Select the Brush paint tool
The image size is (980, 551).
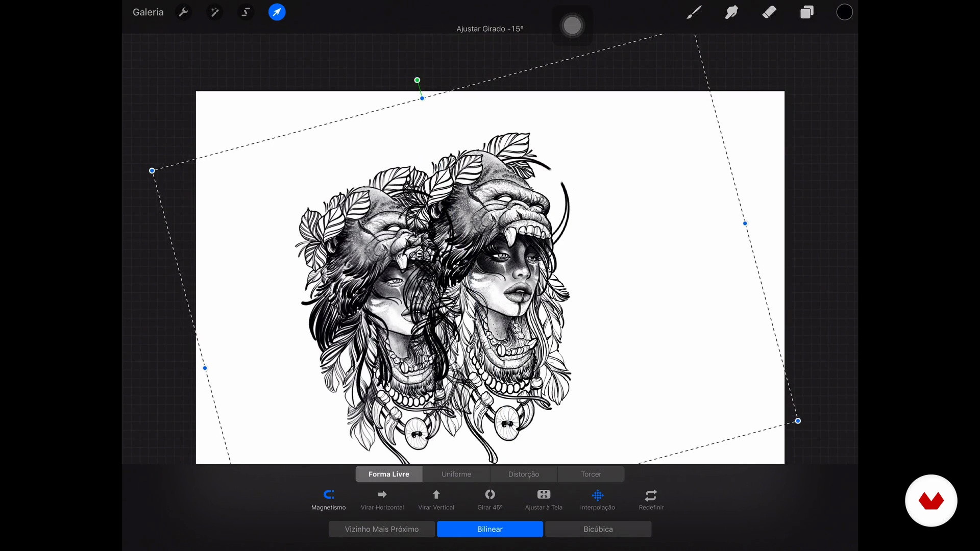[694, 12]
